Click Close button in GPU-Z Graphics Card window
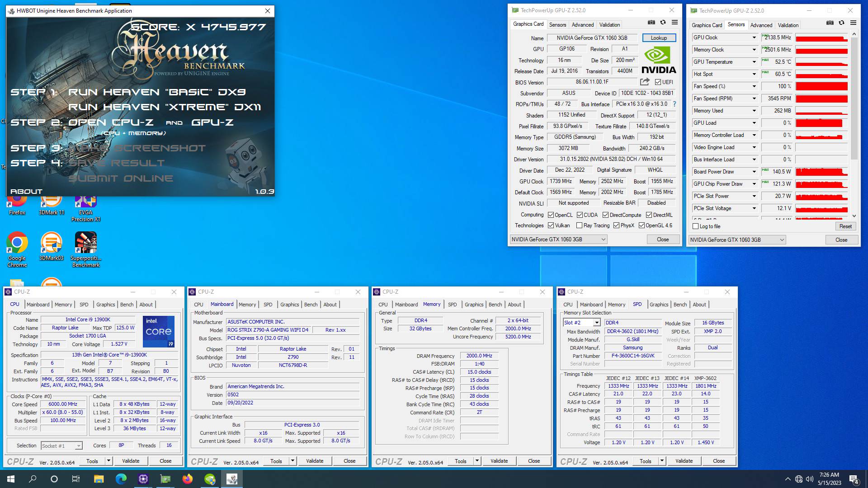The image size is (868, 488). (x=662, y=239)
